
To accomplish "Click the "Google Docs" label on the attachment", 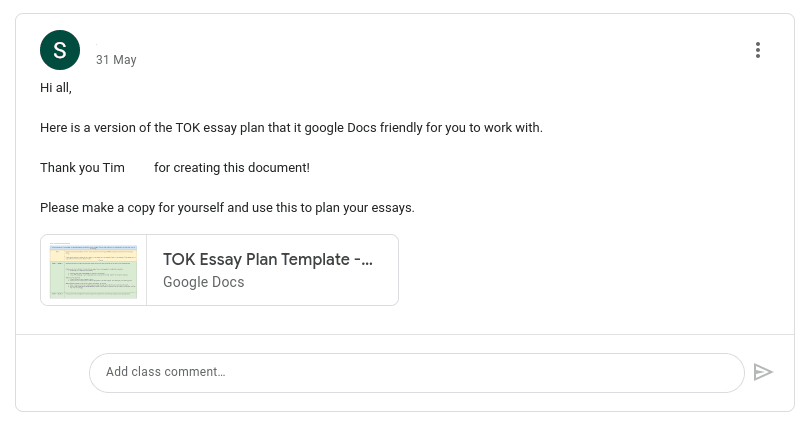I will pyautogui.click(x=203, y=282).
